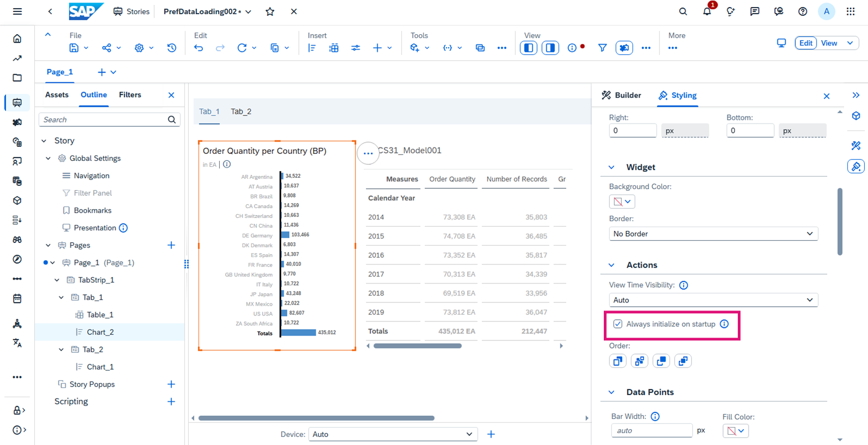Click the Bar Width input field

(652, 430)
